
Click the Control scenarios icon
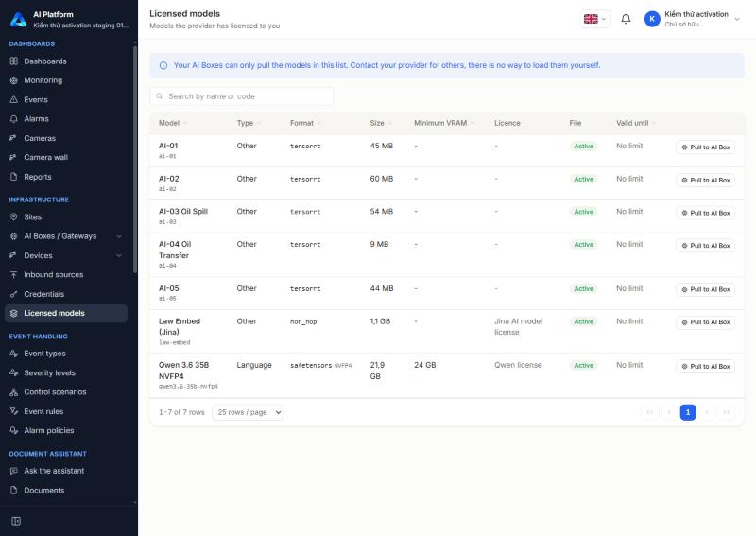(13, 391)
